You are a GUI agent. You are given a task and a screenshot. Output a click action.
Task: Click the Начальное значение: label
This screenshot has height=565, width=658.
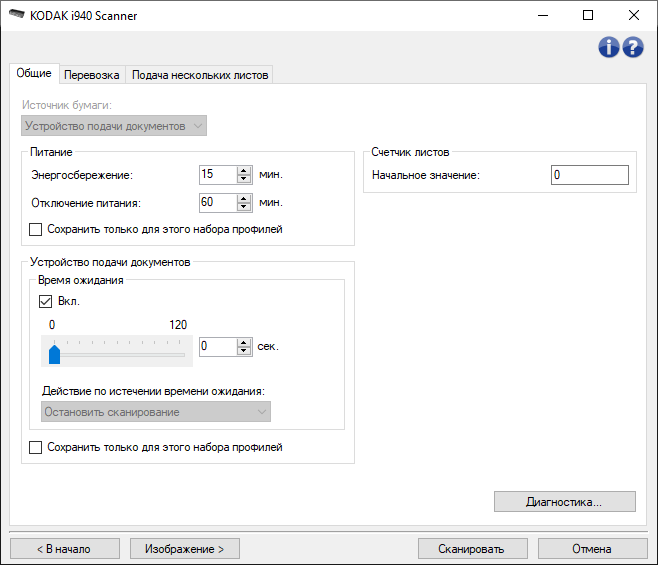pos(426,175)
